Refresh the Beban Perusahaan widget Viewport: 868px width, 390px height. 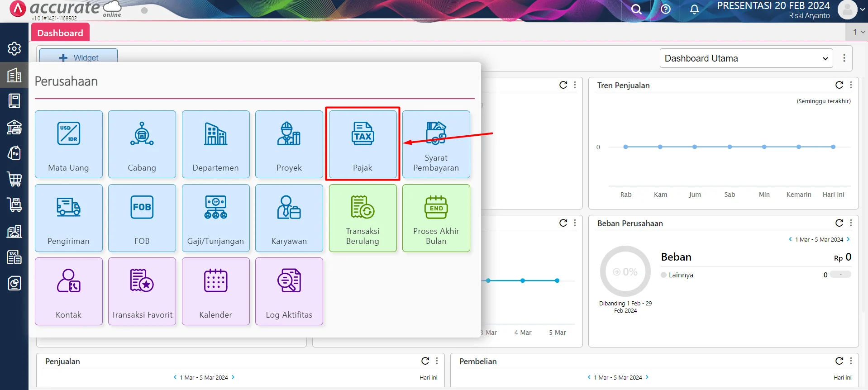839,223
